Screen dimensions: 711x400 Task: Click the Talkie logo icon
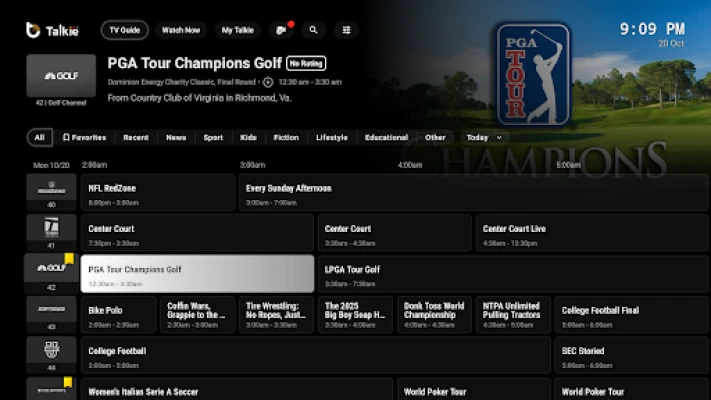(x=33, y=30)
